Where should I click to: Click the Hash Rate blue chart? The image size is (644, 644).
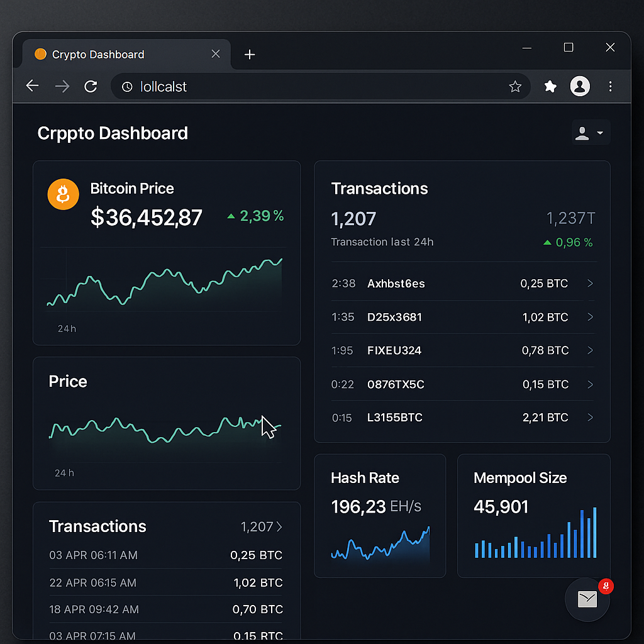coord(380,543)
